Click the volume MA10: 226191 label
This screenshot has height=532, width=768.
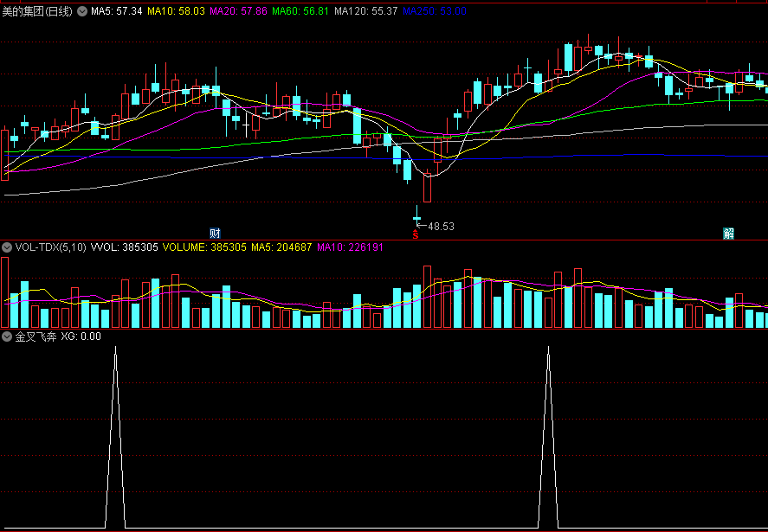(x=350, y=247)
